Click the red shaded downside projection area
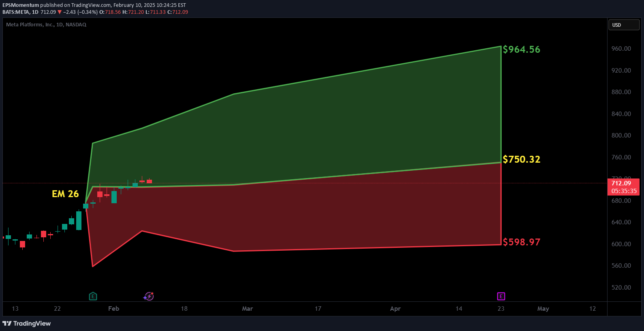The width and height of the screenshot is (644, 331). pos(324,215)
